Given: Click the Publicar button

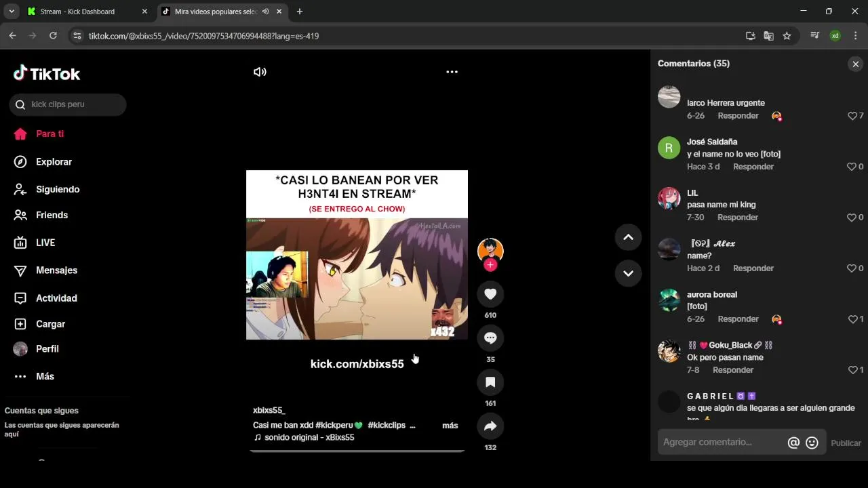Looking at the screenshot, I should [x=846, y=443].
